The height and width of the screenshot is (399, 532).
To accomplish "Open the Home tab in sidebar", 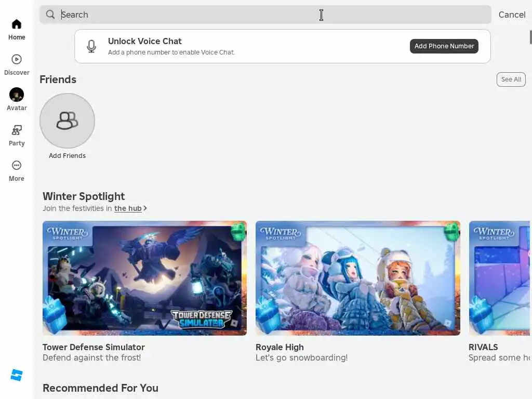I will click(16, 30).
